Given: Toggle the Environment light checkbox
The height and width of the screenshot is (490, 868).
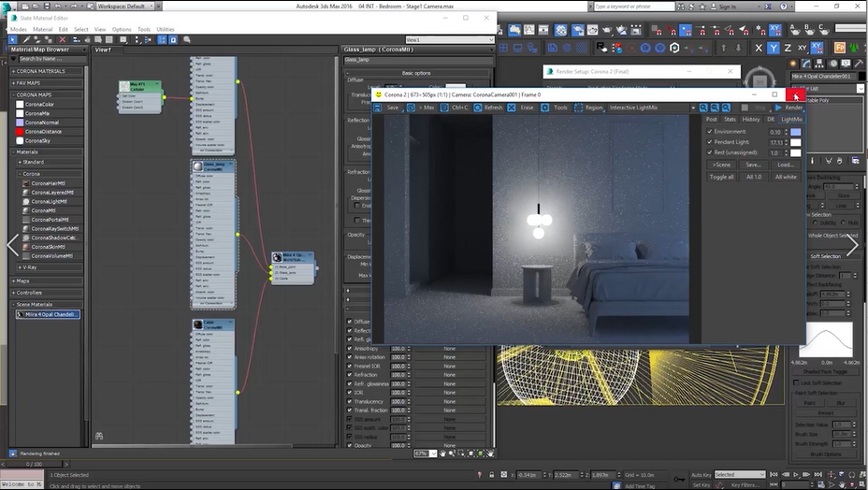Looking at the screenshot, I should point(710,132).
